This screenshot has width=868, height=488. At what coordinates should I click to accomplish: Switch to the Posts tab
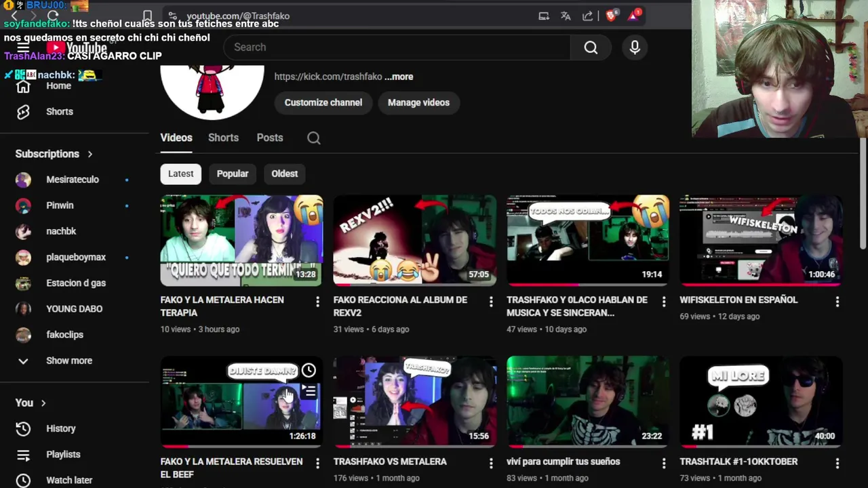[270, 138]
